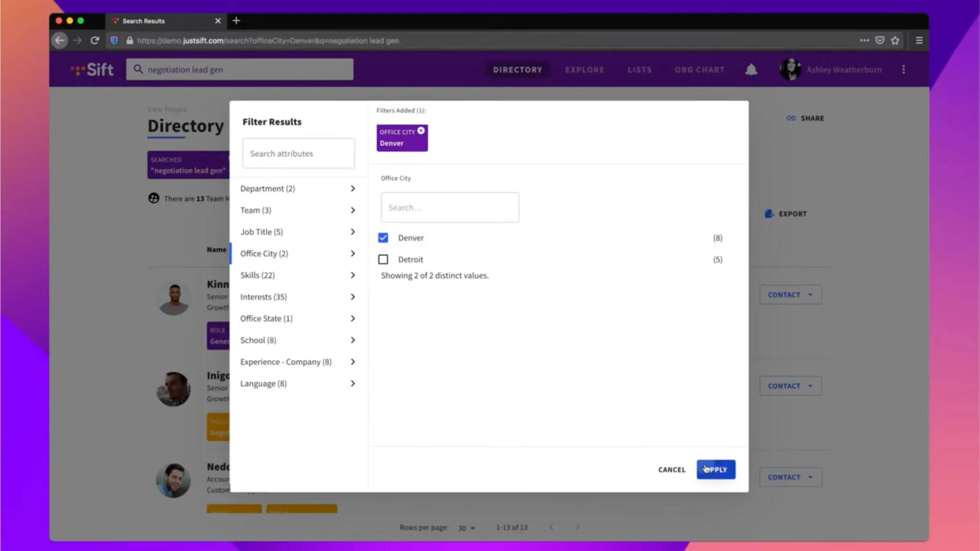The image size is (980, 551).
Task: Apply the selected filters
Action: 716,470
